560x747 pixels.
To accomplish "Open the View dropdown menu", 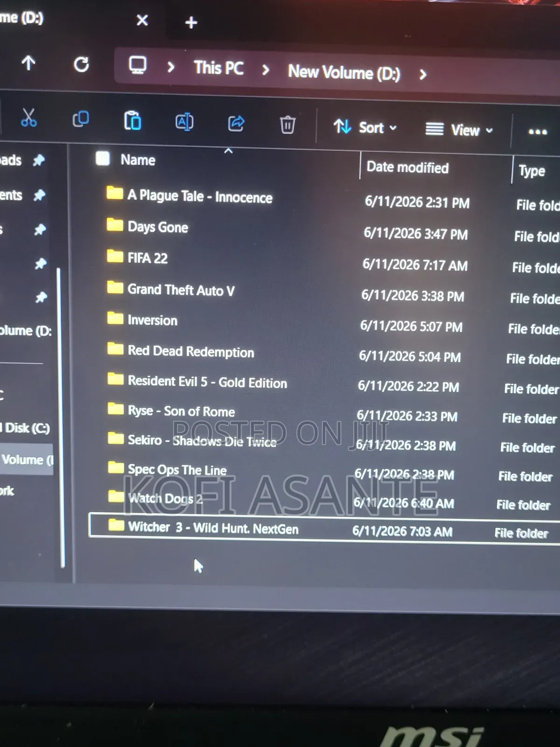I will coord(459,129).
